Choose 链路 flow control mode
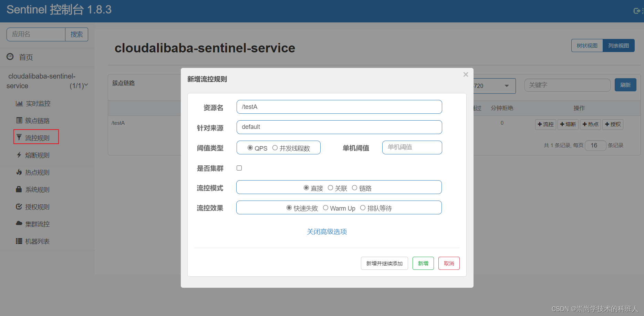This screenshot has width=644, height=316. (x=354, y=188)
